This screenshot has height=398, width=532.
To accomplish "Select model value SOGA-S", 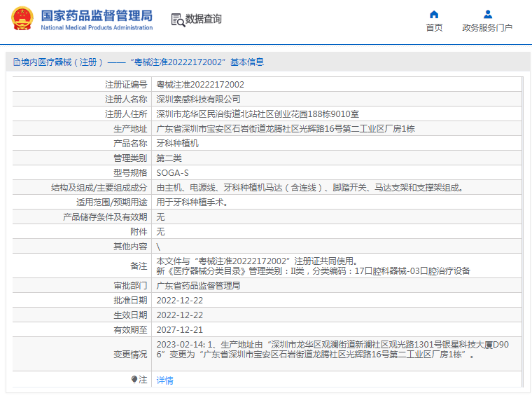I will click(x=172, y=173).
